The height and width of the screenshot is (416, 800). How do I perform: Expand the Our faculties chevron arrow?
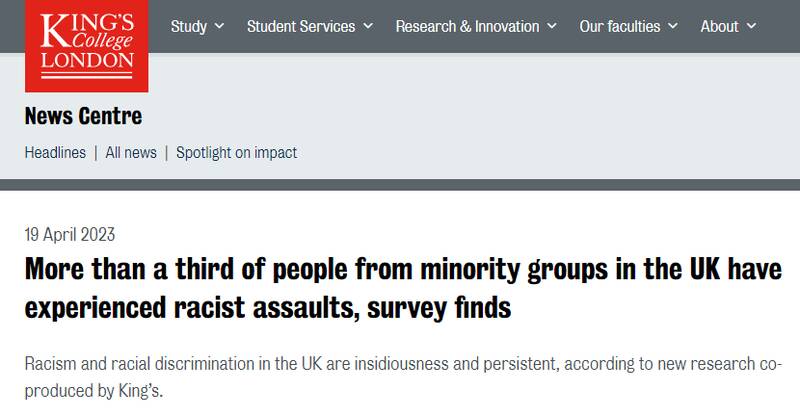pyautogui.click(x=672, y=27)
